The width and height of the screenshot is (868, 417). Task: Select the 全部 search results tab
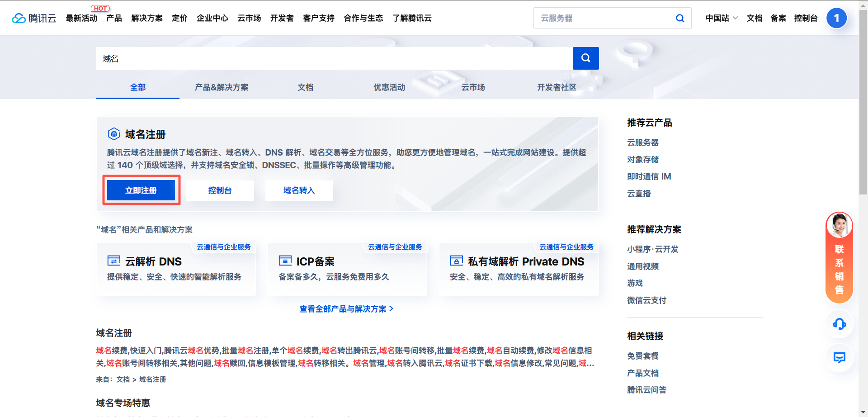click(x=138, y=87)
